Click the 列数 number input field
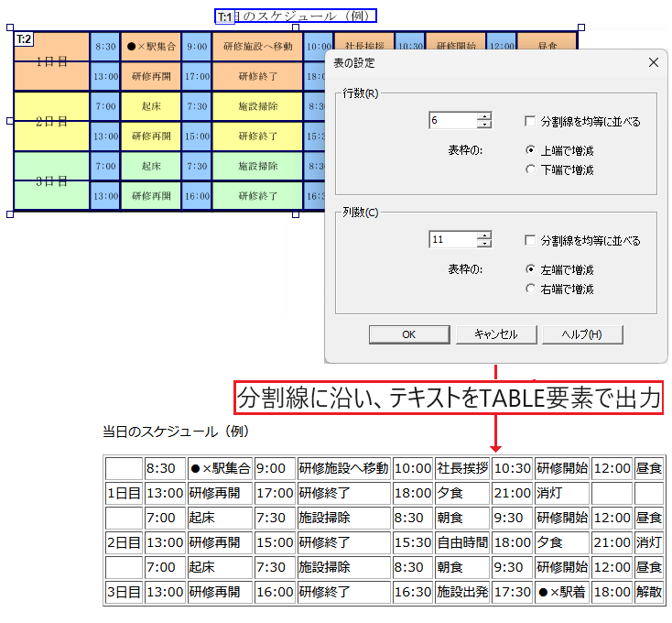This screenshot has height=623, width=672. [x=452, y=240]
